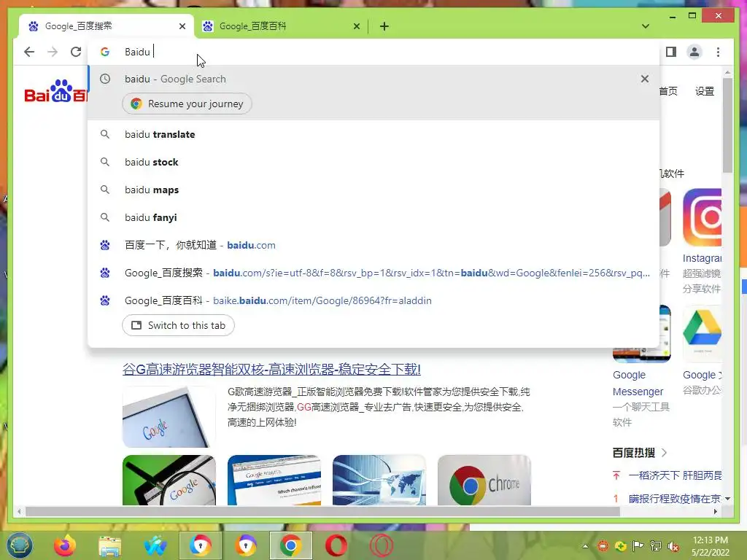Open the 设置 link
747x560 pixels.
pos(705,91)
